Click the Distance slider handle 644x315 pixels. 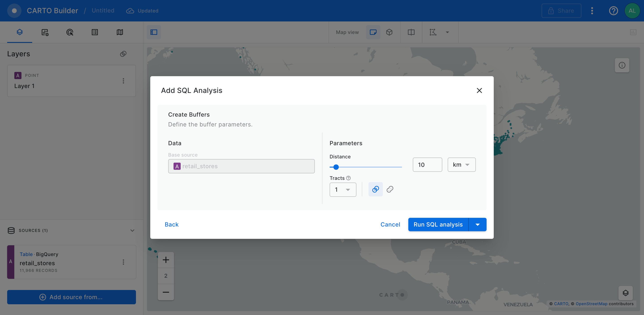point(336,167)
